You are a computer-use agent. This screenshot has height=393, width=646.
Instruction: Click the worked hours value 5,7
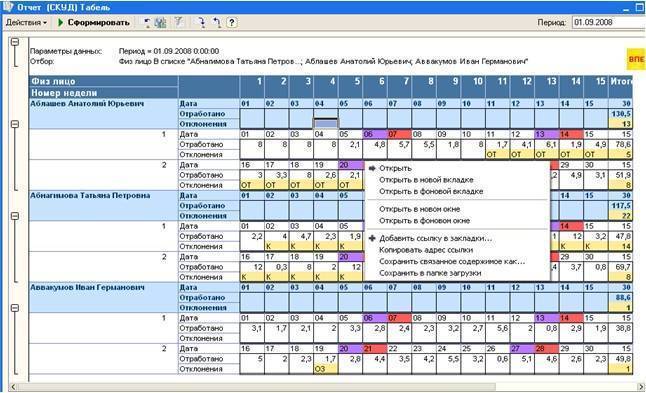point(399,145)
